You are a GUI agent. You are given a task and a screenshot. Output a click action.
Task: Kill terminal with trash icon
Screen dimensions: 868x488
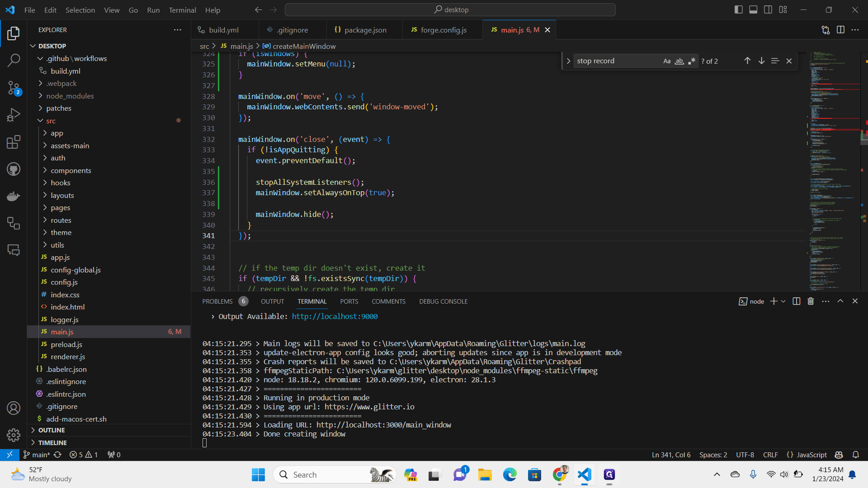pos(811,301)
